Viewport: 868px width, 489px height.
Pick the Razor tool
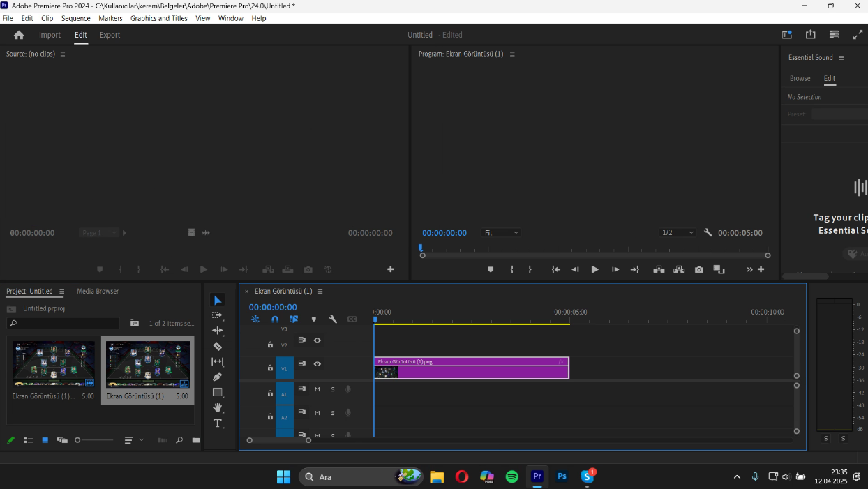tap(218, 346)
